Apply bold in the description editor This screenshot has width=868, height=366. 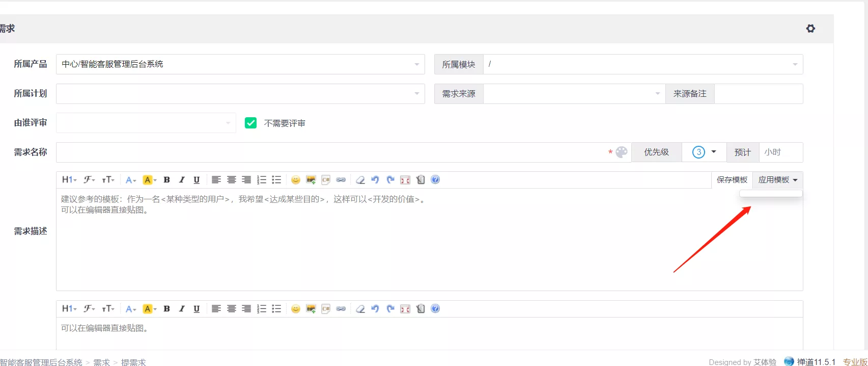tap(166, 180)
